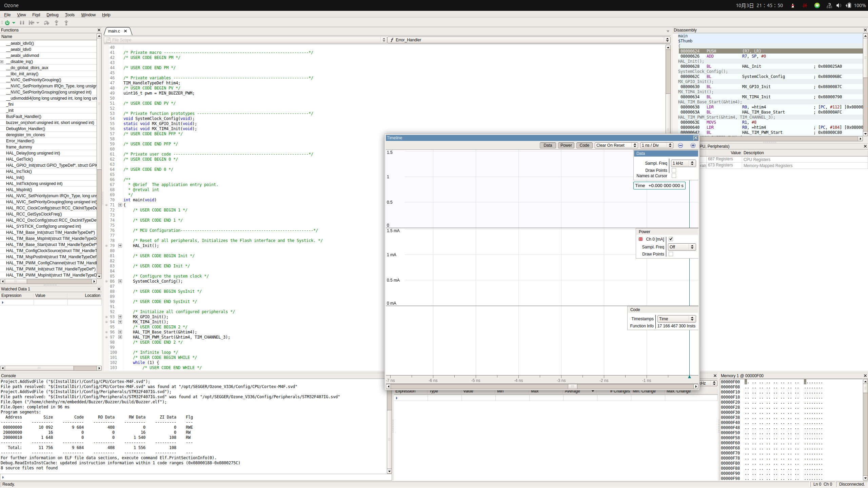
Task: Click the Reset program icon
Action: [x=32, y=23]
